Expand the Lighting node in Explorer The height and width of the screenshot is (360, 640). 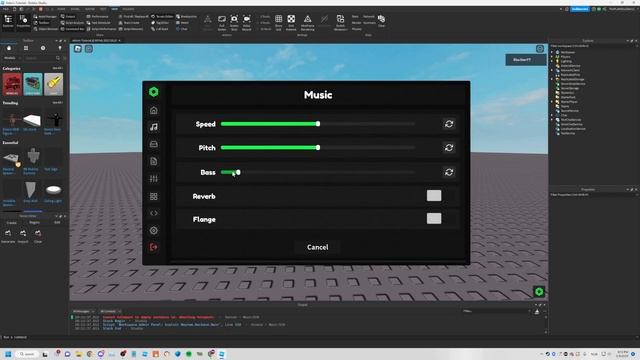552,61
